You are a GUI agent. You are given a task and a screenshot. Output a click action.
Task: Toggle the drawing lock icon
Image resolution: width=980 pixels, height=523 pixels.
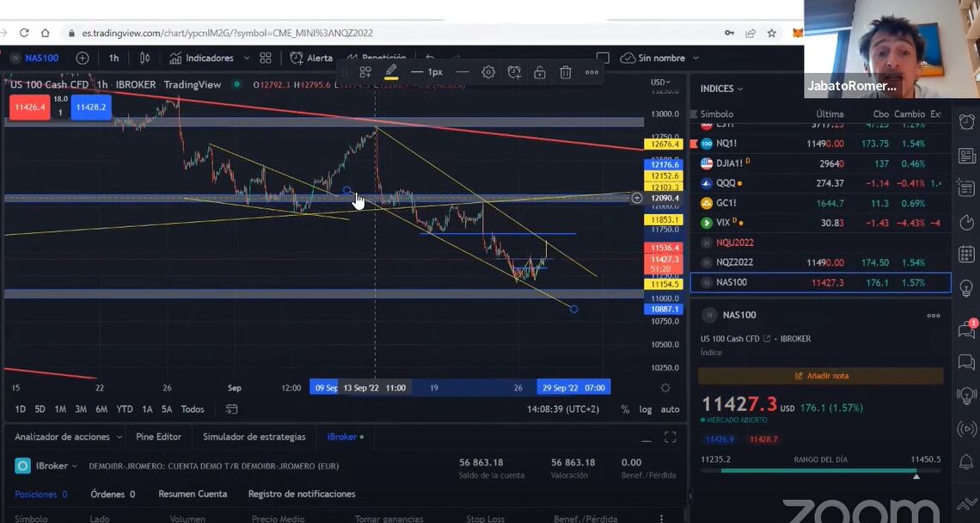(540, 72)
